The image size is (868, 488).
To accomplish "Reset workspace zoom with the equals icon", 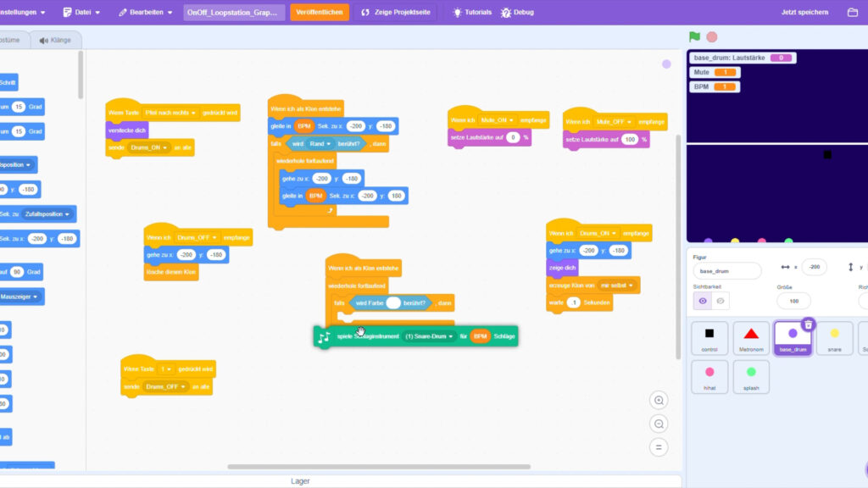I will (x=659, y=446).
